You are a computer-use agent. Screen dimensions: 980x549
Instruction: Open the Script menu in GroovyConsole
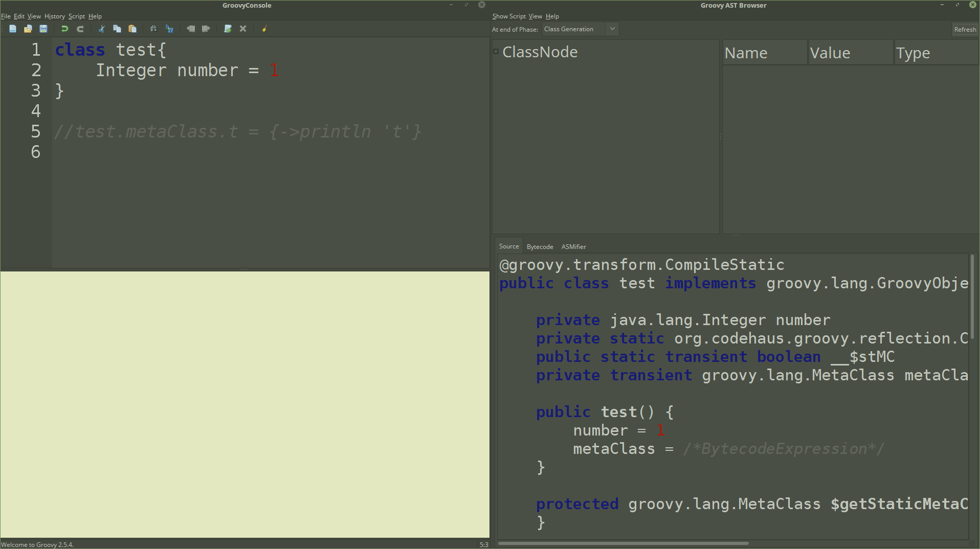[76, 16]
